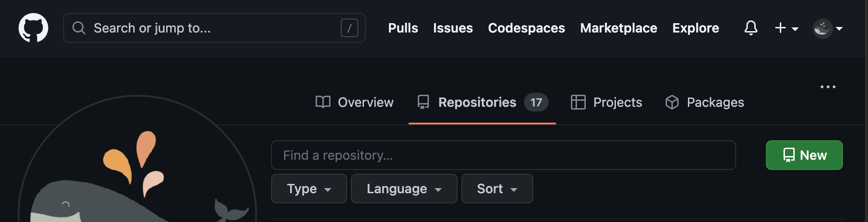This screenshot has width=868, height=222.
Task: Click the magnifier search icon
Action: coord(79,28)
